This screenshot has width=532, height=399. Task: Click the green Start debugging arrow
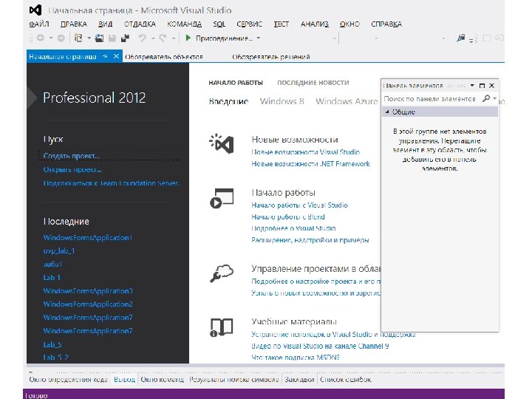188,38
